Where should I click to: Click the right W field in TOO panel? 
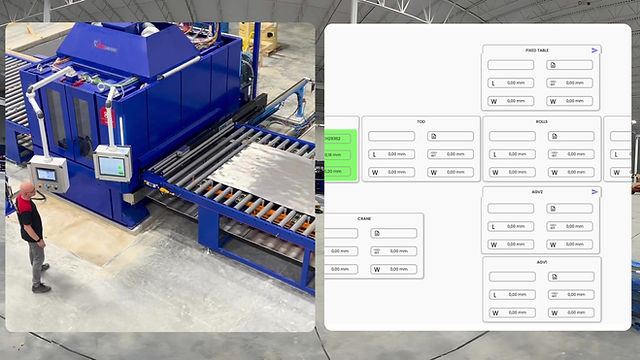point(451,172)
